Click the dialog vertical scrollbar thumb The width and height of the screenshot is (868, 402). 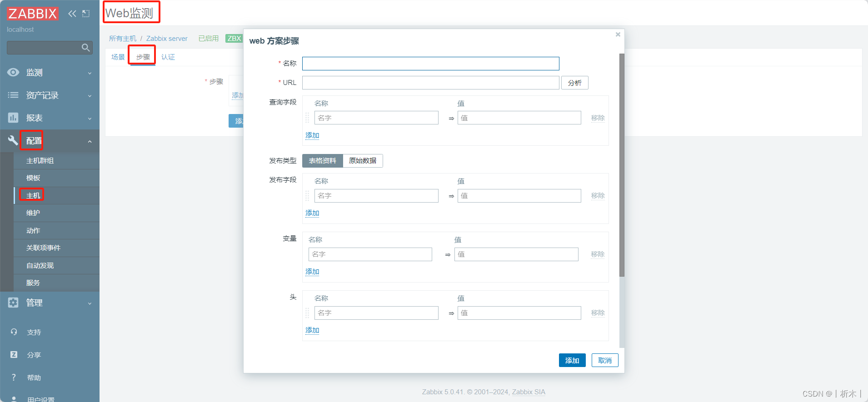[622, 165]
